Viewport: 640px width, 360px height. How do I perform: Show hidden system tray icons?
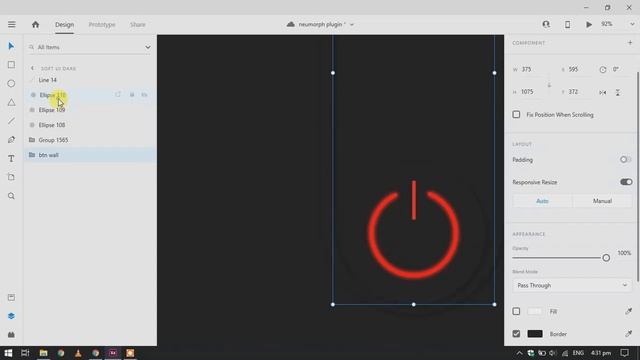(x=519, y=353)
